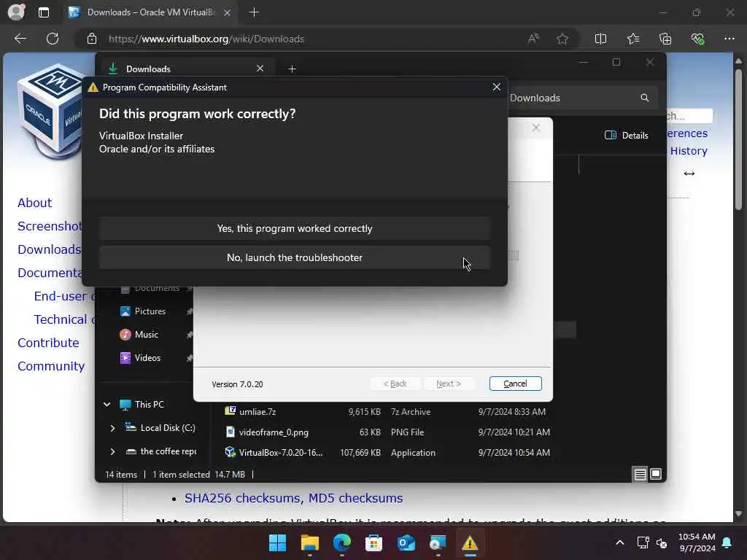Open SHA256 checksums link
Screen dimensions: 747x560
242,498
